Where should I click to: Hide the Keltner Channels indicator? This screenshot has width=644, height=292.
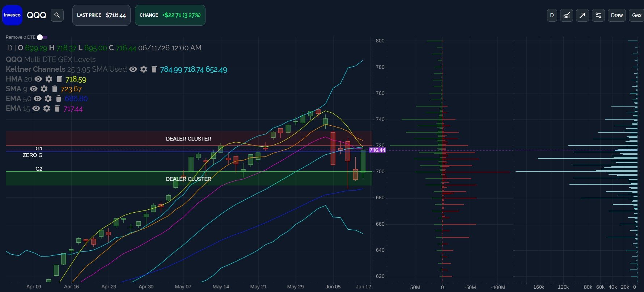tap(133, 69)
